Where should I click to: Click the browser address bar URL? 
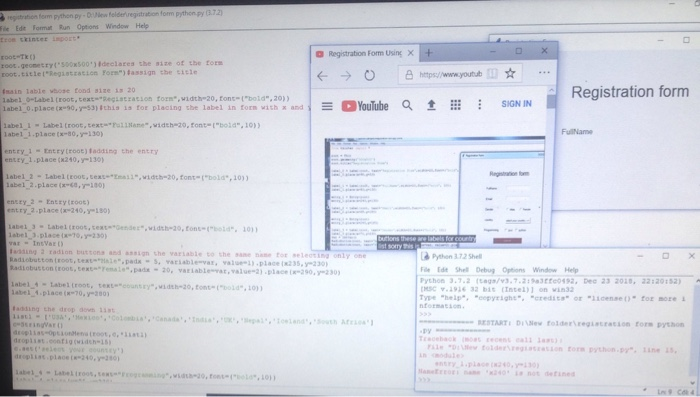[450, 74]
